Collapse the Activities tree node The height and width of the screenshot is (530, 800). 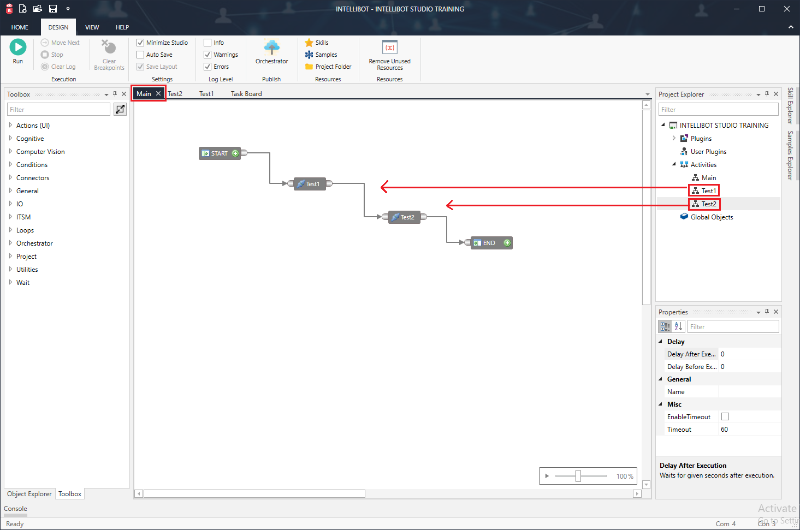[x=674, y=165]
